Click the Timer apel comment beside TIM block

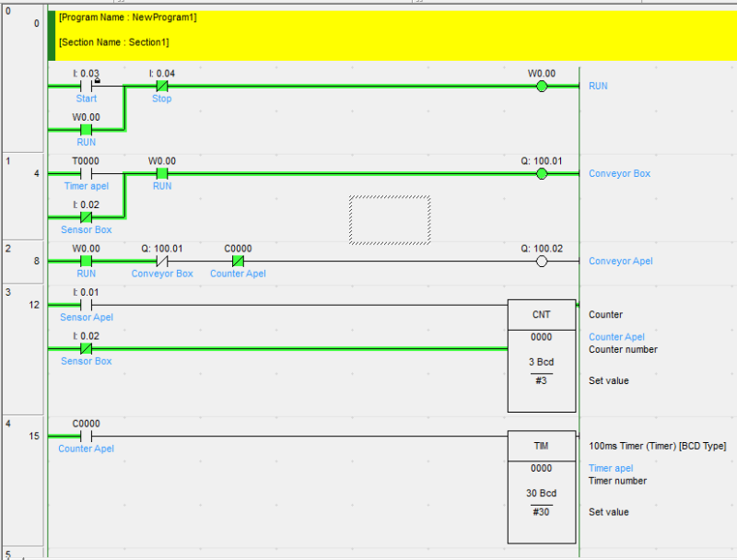click(x=611, y=468)
